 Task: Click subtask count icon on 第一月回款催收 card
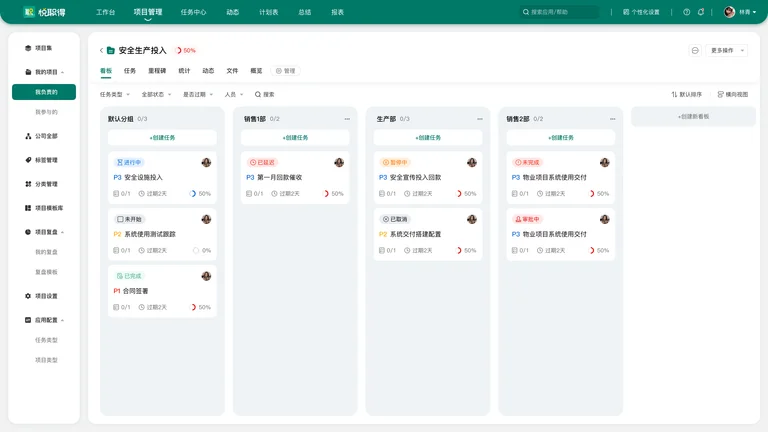[x=249, y=194]
